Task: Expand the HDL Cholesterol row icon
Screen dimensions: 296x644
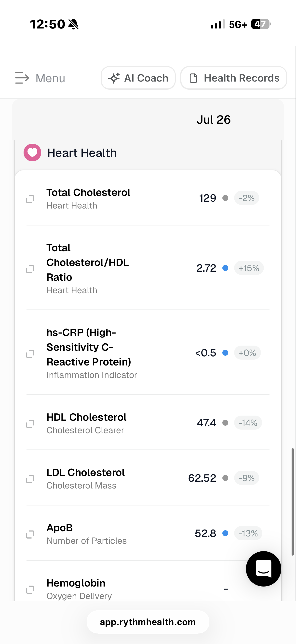Action: tap(30, 424)
